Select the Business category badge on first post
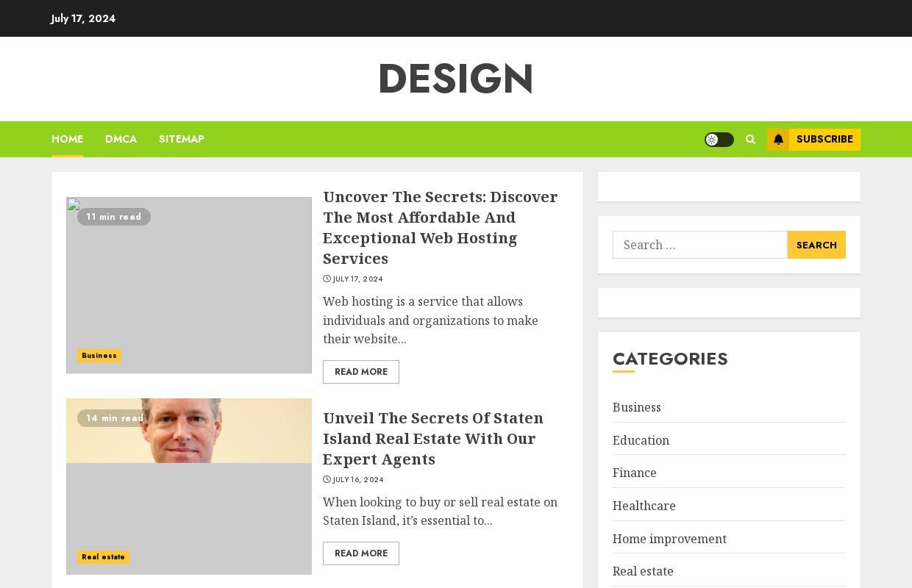Screen dimensions: 912x588 point(99,356)
